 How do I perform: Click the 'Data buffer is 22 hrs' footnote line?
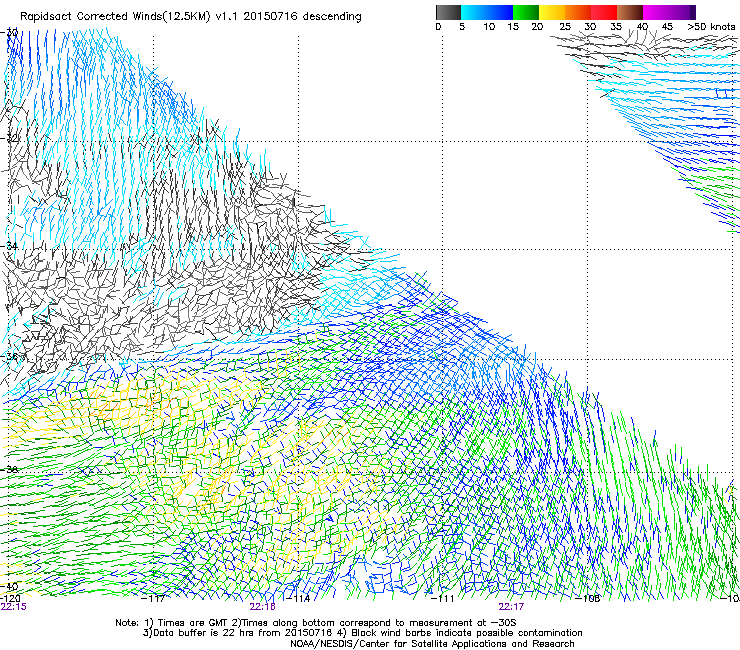coord(362,633)
